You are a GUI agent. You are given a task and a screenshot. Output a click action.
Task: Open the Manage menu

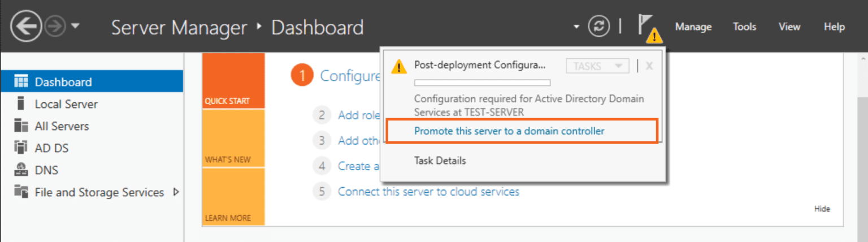693,27
